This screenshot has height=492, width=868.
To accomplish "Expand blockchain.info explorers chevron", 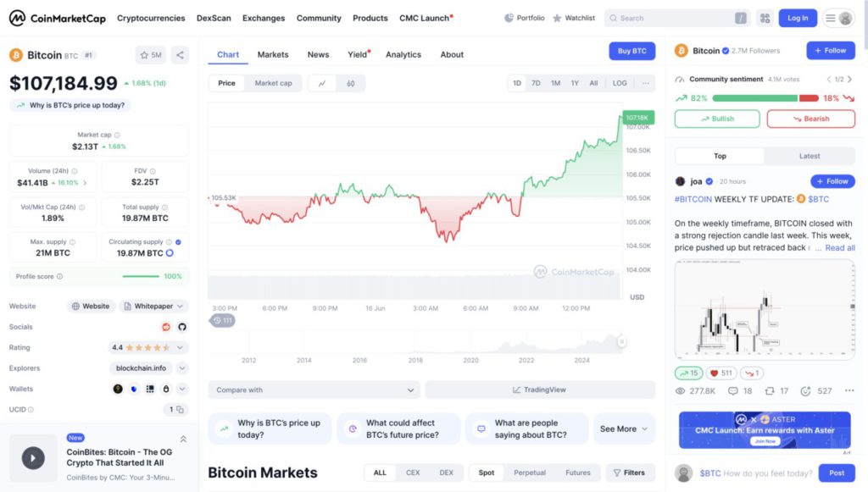I will click(182, 368).
